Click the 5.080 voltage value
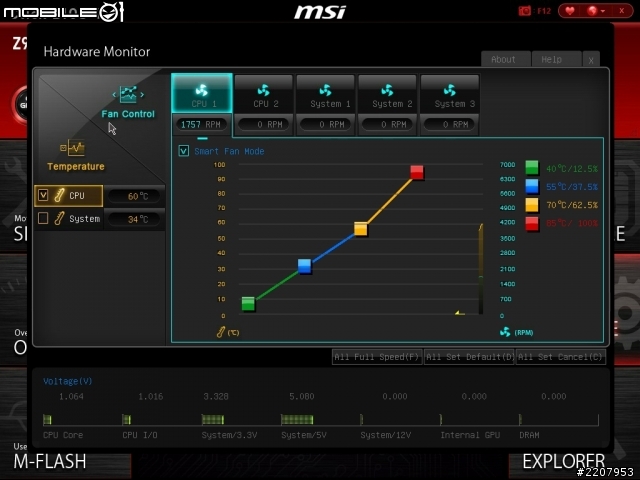This screenshot has height=480, width=640. click(x=302, y=396)
